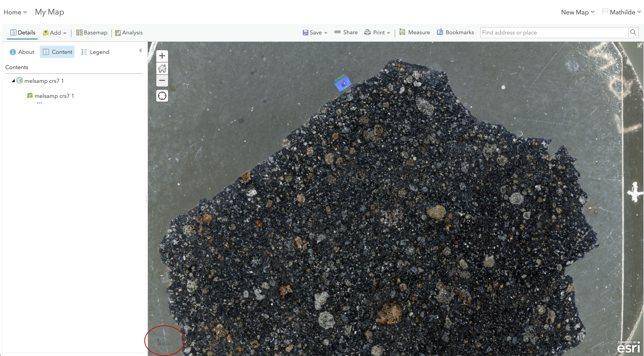Open the Add layer dropdown
This screenshot has width=644, height=356.
[55, 33]
